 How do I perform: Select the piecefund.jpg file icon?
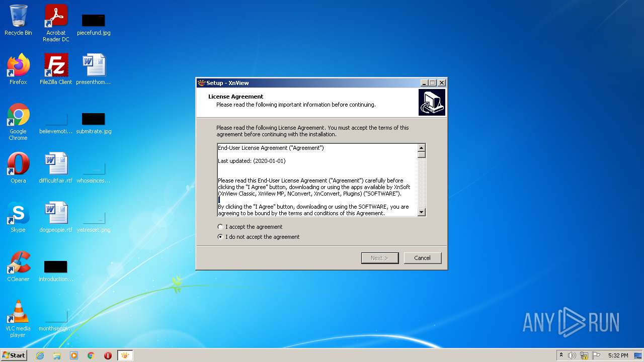94,23
